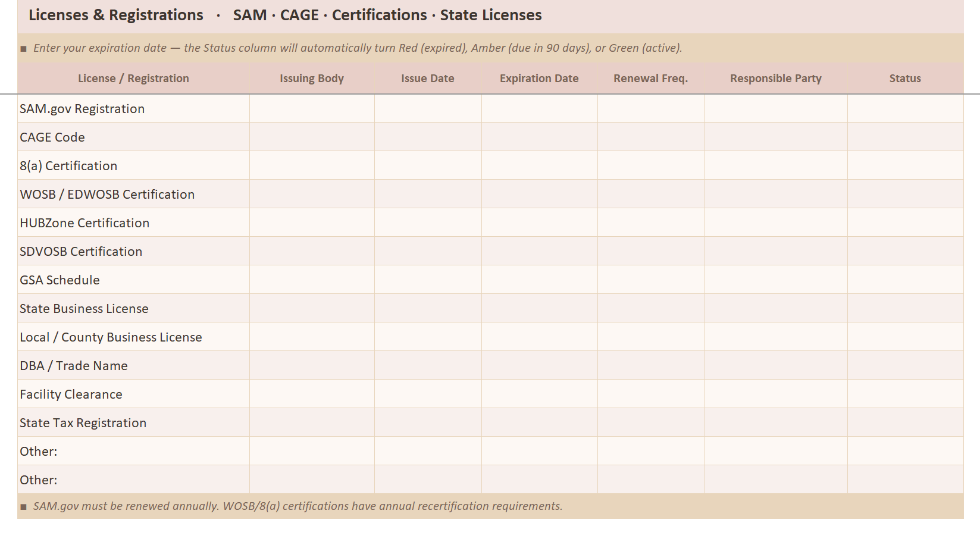Click the Responsible Party cell for SDVOSB Certification
980x545 pixels.
775,250
